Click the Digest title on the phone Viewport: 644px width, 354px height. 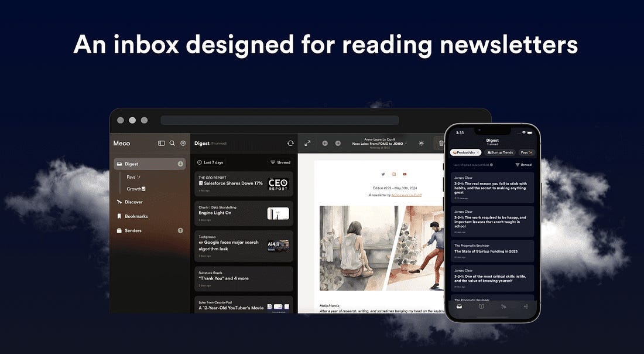pos(492,140)
